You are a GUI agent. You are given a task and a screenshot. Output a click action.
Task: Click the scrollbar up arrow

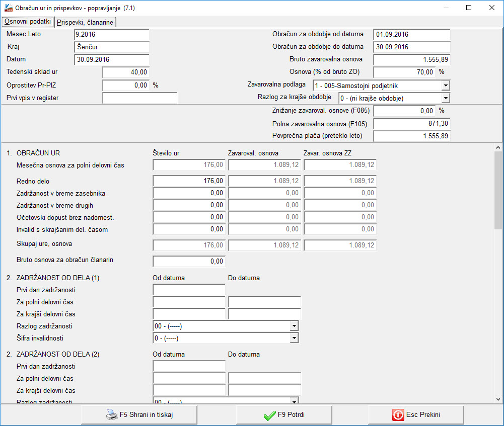click(x=498, y=148)
